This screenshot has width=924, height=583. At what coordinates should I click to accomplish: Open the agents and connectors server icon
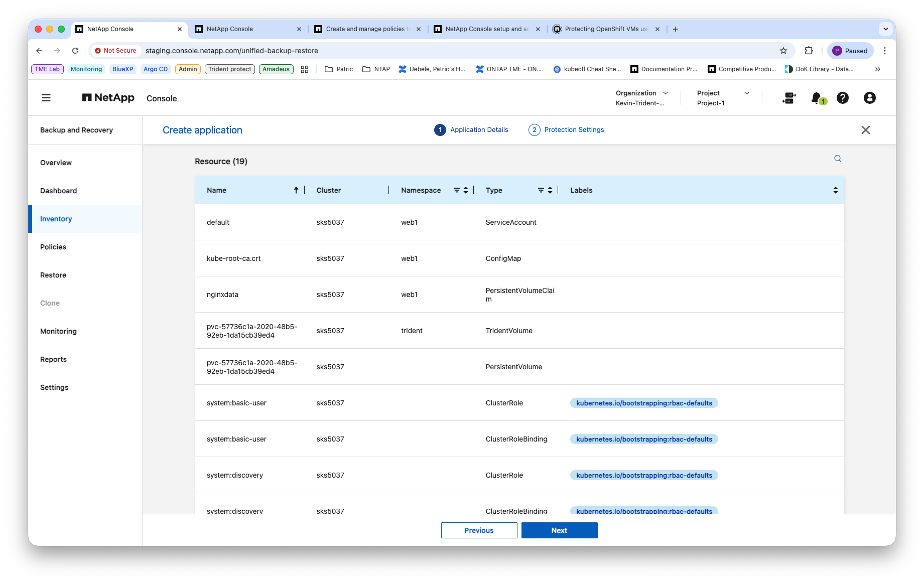(x=789, y=98)
